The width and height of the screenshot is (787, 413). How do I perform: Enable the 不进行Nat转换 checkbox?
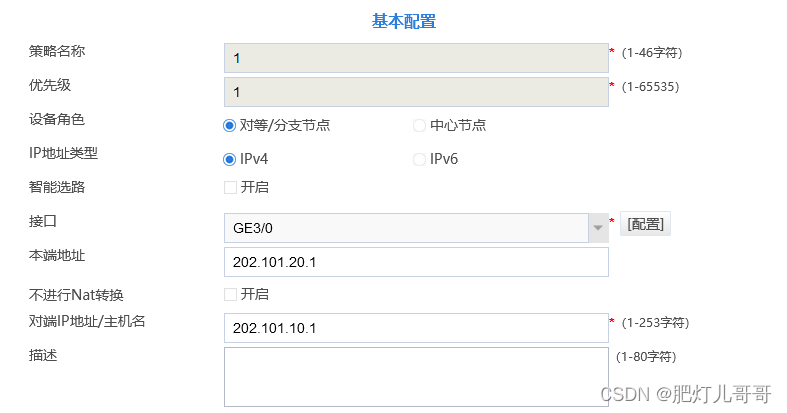pos(230,294)
